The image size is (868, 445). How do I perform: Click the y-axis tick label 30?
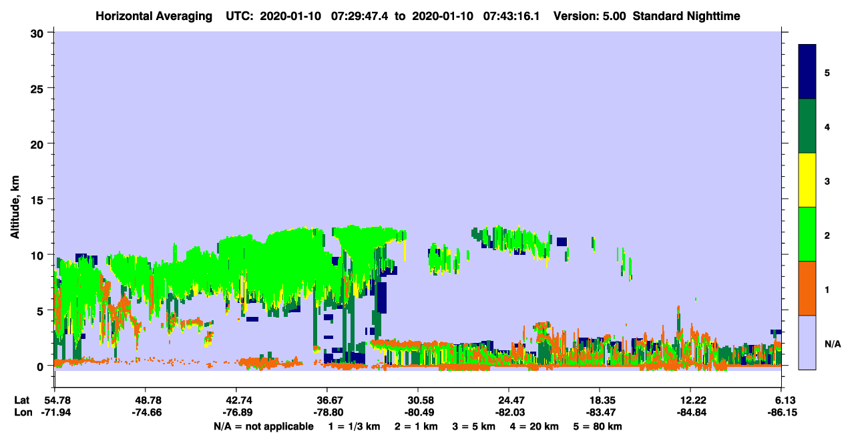[x=39, y=33]
